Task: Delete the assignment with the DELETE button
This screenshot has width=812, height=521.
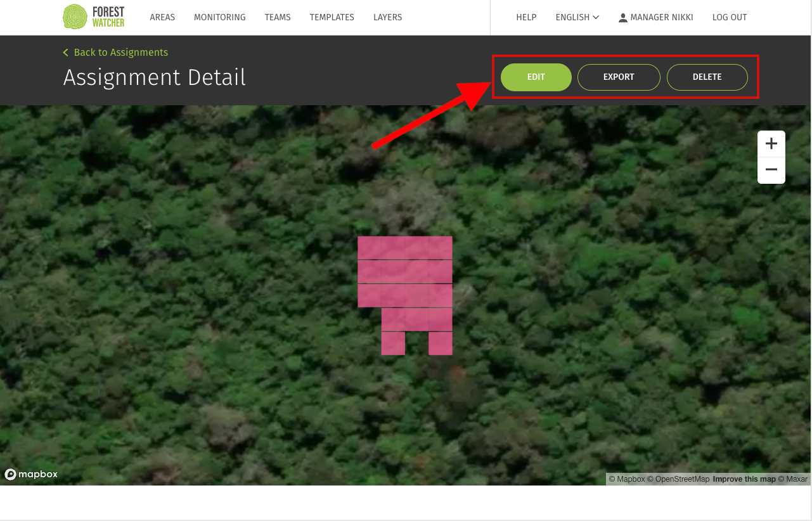Action: [x=707, y=77]
